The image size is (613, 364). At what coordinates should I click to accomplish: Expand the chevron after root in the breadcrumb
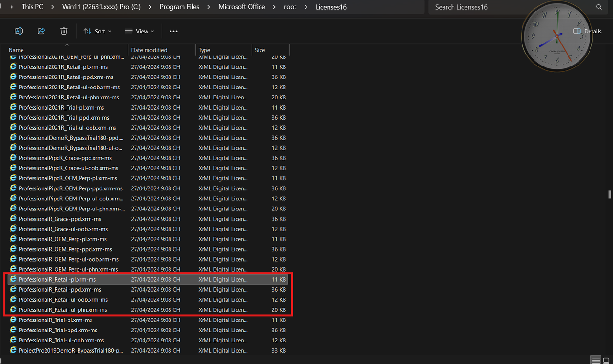[x=306, y=7]
